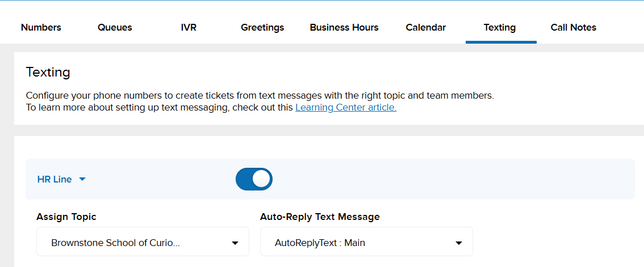Open the AutoReplyText : Main dropdown
This screenshot has width=644, height=267.
pos(366,243)
